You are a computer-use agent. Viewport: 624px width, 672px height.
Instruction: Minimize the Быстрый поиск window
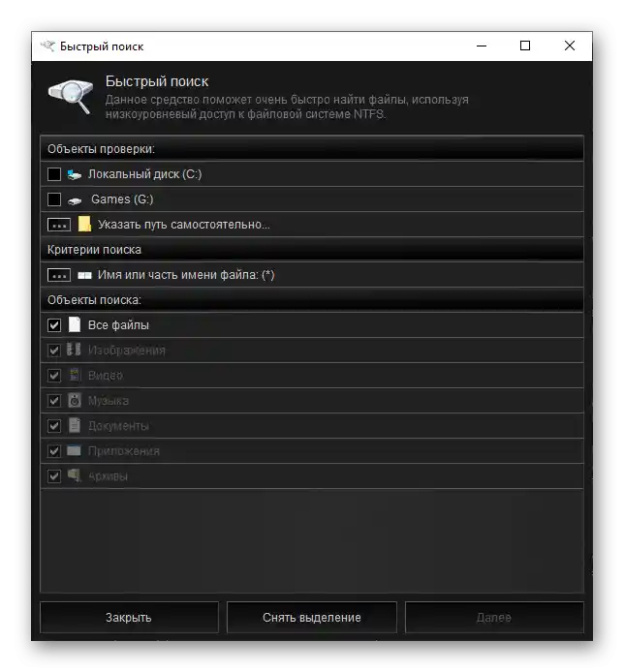482,46
